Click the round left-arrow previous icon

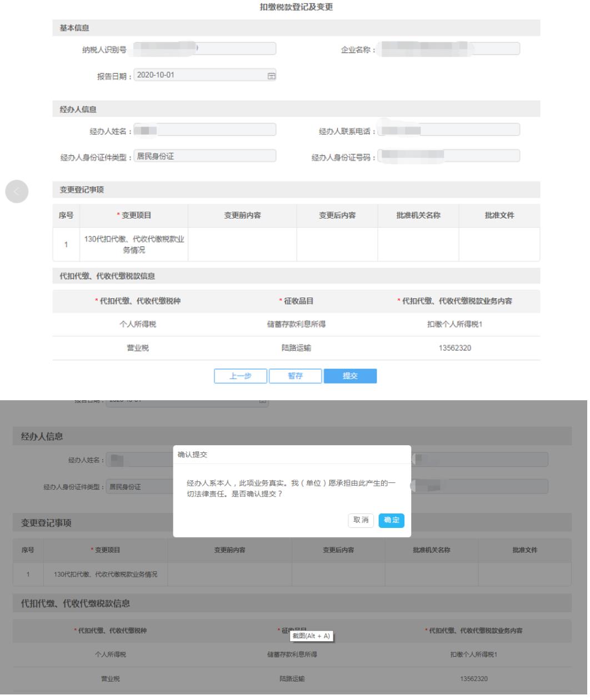point(16,191)
